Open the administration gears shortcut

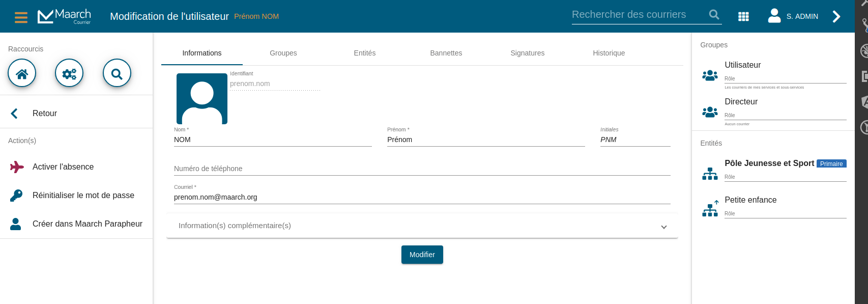coord(69,73)
